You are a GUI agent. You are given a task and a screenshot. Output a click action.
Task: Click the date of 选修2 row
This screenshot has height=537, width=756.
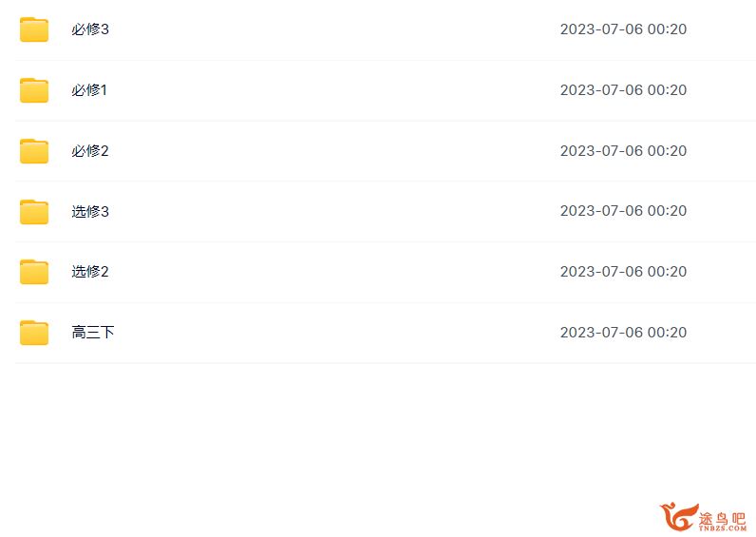(623, 272)
